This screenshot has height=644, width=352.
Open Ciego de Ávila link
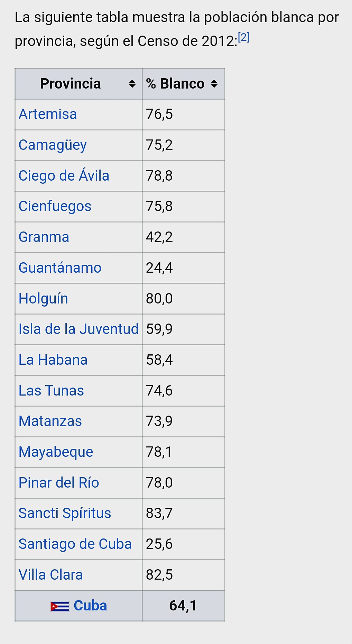click(x=64, y=176)
